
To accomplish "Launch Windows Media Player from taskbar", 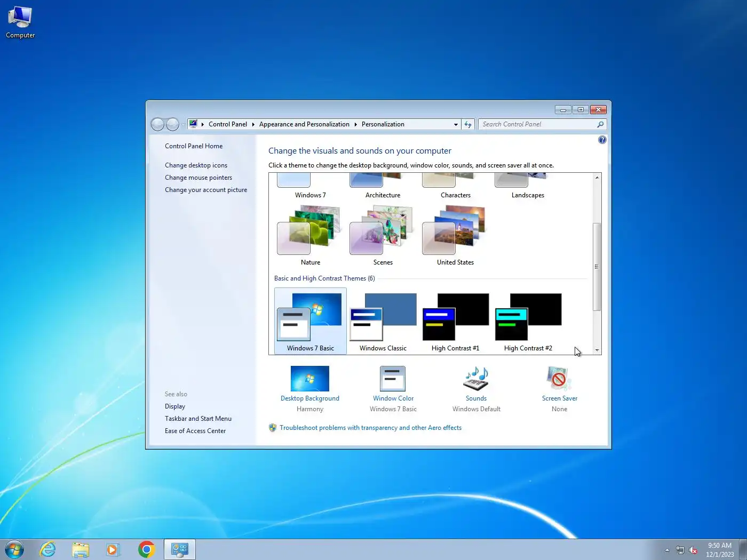I will 113,549.
